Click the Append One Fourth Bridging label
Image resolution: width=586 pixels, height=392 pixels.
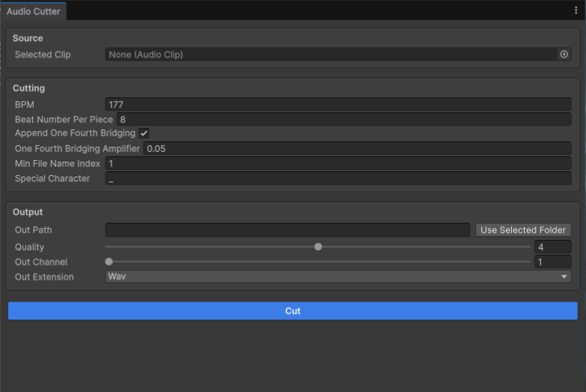pyautogui.click(x=75, y=133)
